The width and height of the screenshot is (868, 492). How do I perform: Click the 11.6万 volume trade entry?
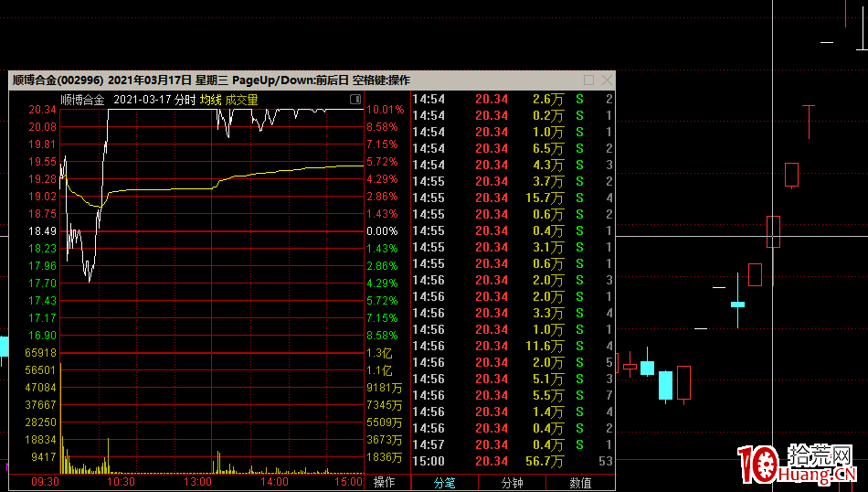click(x=546, y=346)
